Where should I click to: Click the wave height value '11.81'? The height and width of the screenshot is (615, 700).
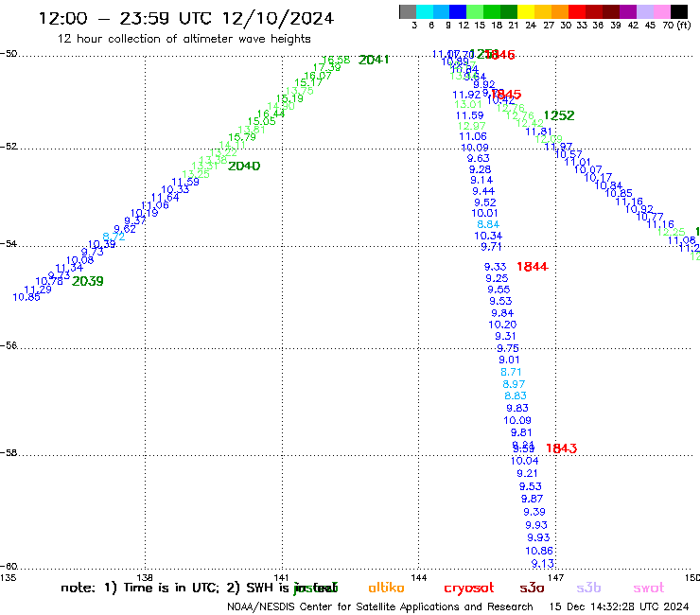[x=539, y=132]
